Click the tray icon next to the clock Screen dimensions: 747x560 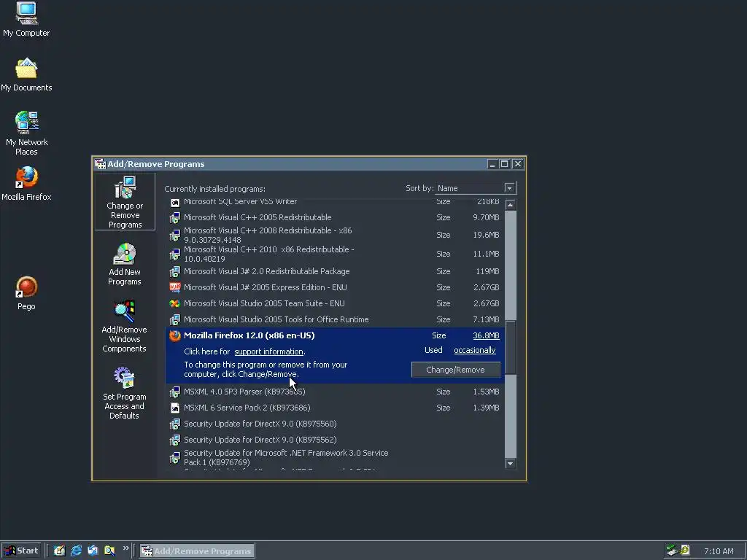coord(685,551)
